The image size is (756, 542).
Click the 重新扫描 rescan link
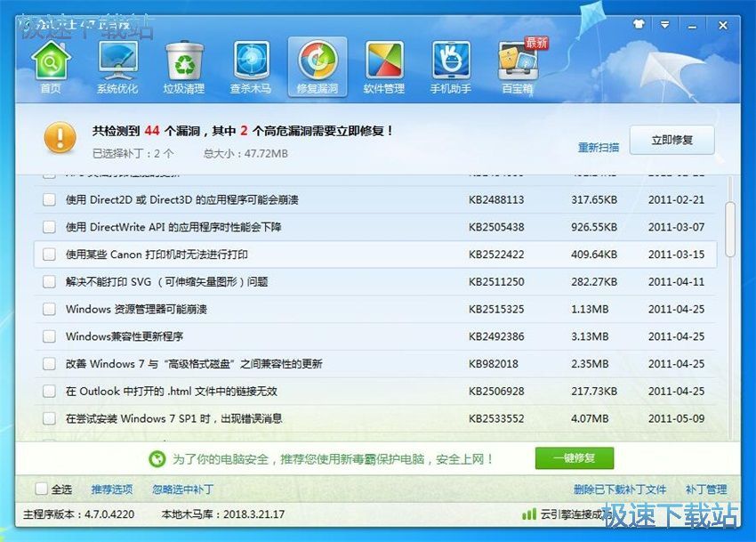[x=599, y=148]
